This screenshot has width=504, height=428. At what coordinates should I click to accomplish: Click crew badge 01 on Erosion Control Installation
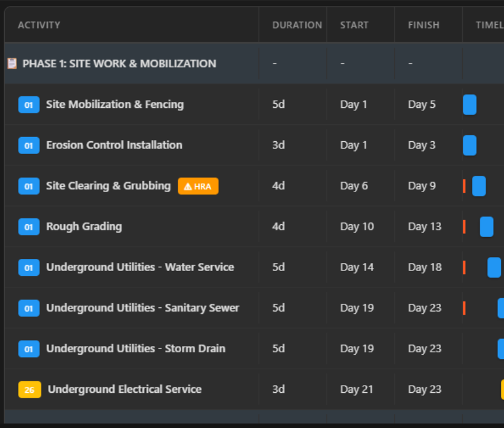29,145
